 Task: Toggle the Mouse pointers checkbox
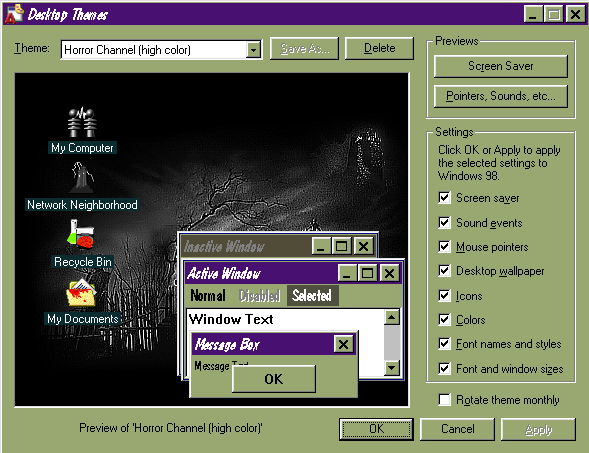tap(444, 246)
